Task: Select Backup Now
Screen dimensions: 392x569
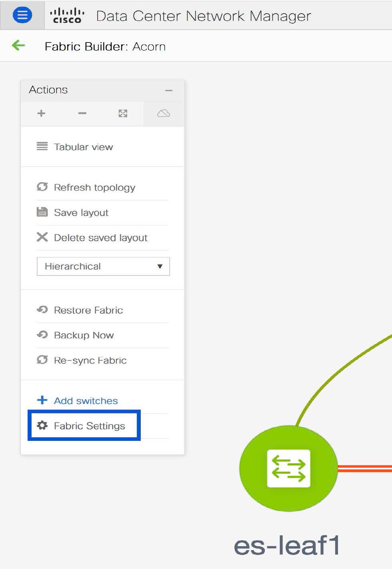Action: (x=84, y=335)
